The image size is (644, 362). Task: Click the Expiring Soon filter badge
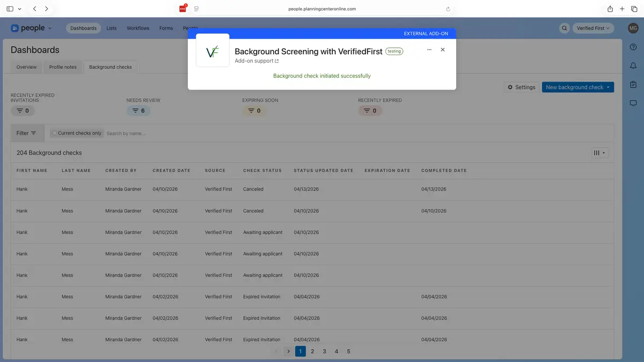point(254,111)
